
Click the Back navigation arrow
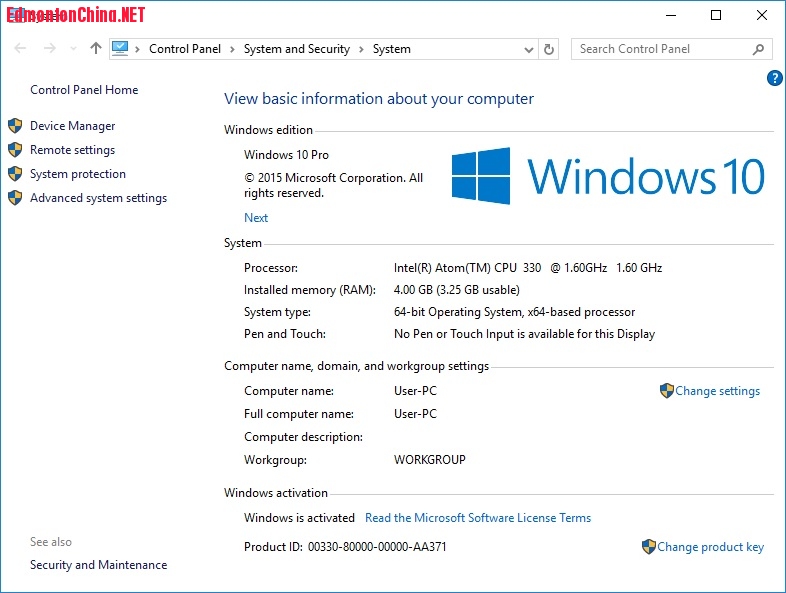coord(21,48)
